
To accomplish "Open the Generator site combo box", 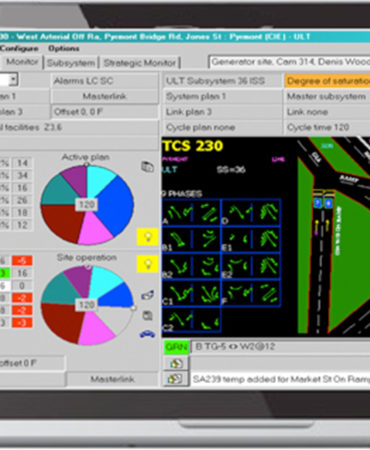I will 289,62.
